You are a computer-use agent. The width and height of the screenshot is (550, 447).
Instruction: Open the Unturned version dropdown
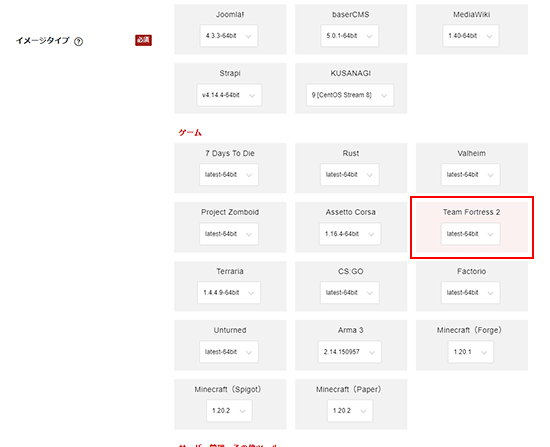tap(229, 352)
